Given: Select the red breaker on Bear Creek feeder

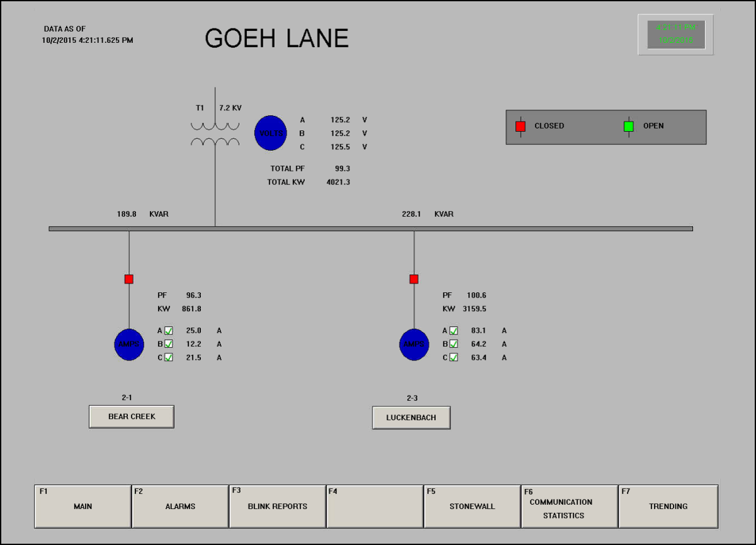Looking at the screenshot, I should (129, 279).
